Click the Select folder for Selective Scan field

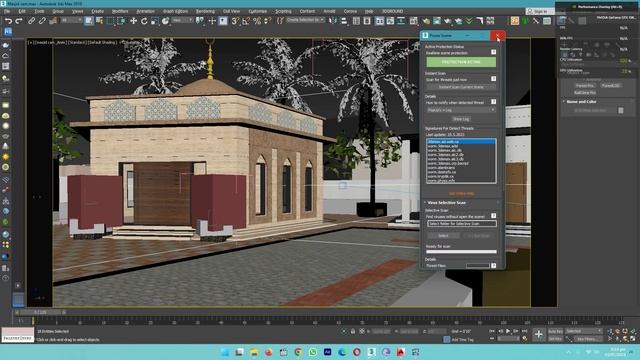point(462,224)
